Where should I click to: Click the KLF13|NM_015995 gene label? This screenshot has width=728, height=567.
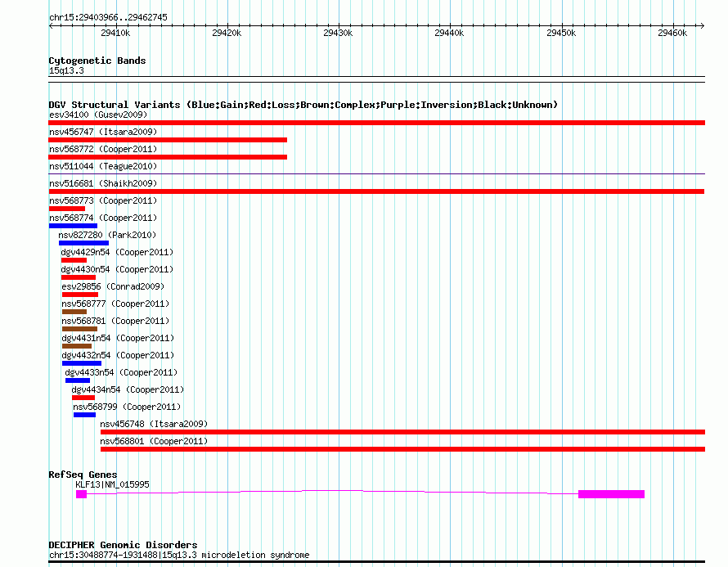pos(112,485)
